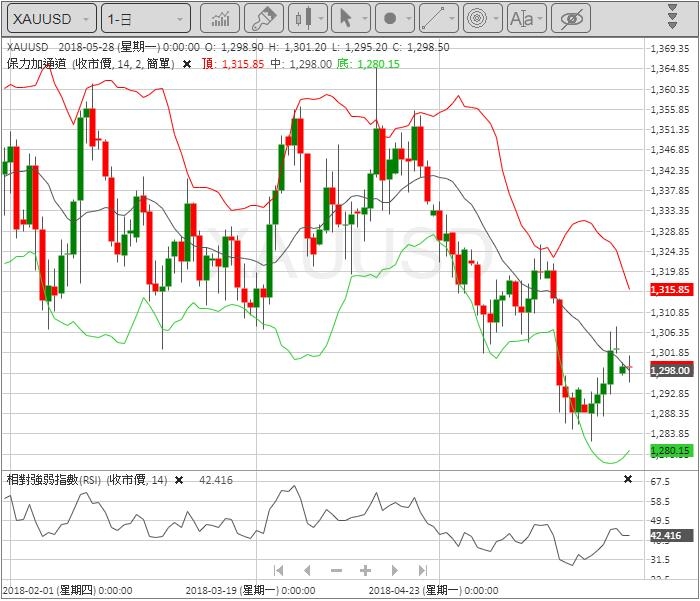The width and height of the screenshot is (700, 601).
Task: Expand the candlestick chart type arrow
Action: click(321, 19)
